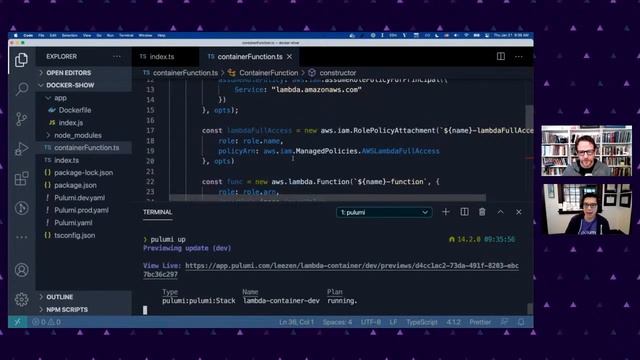The width and height of the screenshot is (640, 360).
Task: Open the Edit menu in the menu bar
Action: coord(53,36)
